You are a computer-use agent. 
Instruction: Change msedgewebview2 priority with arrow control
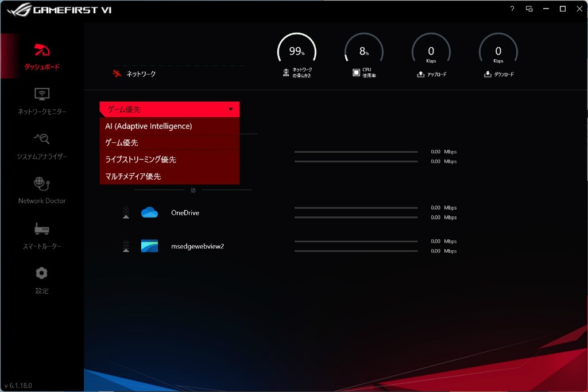(126, 246)
